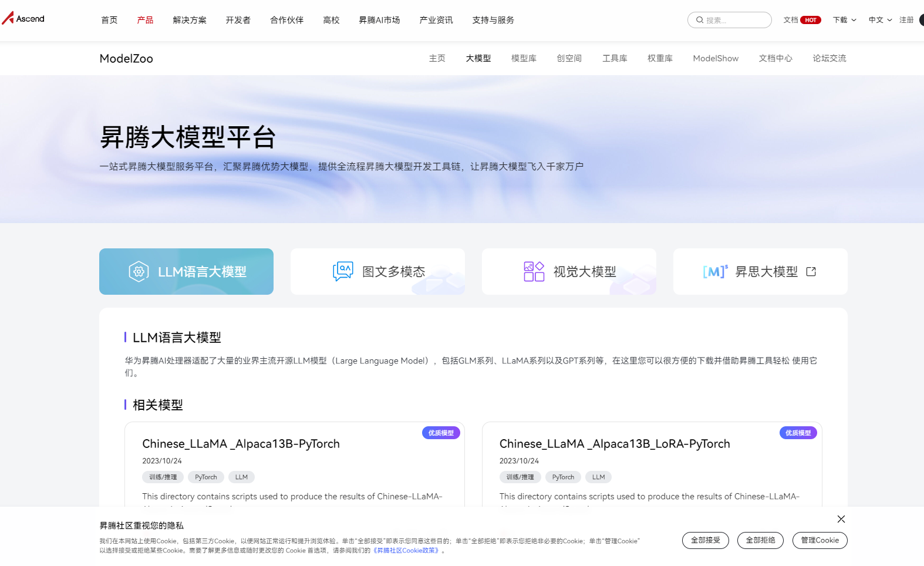This screenshot has height=566, width=924.
Task: Select the LLM语言大模型 category card
Action: 186,271
